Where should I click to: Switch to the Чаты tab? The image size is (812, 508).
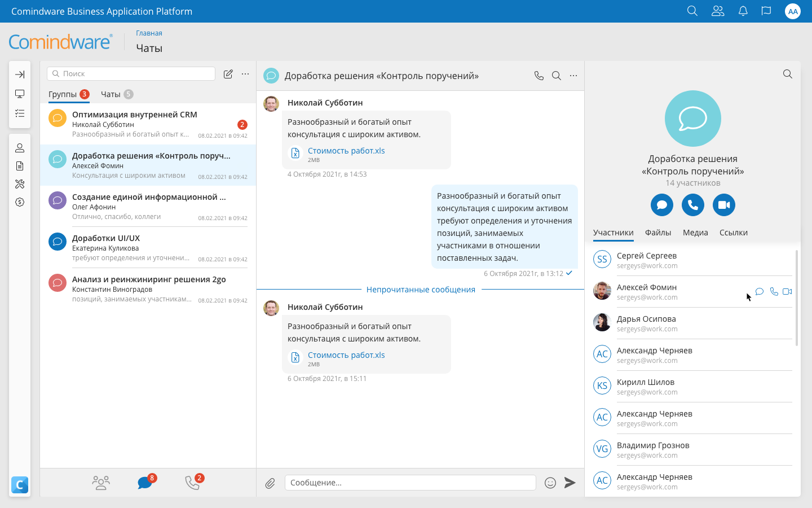[117, 94]
